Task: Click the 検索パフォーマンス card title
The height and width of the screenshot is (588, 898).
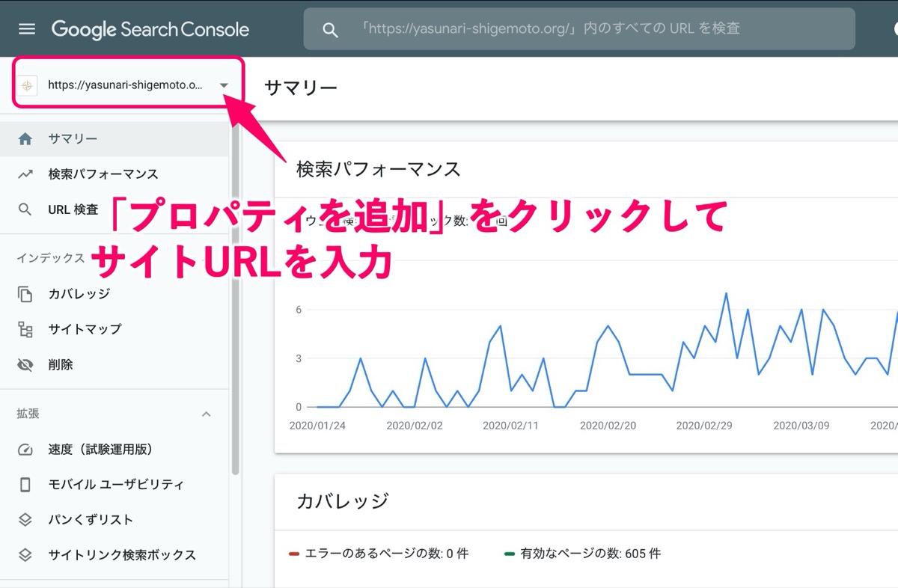Action: [379, 169]
